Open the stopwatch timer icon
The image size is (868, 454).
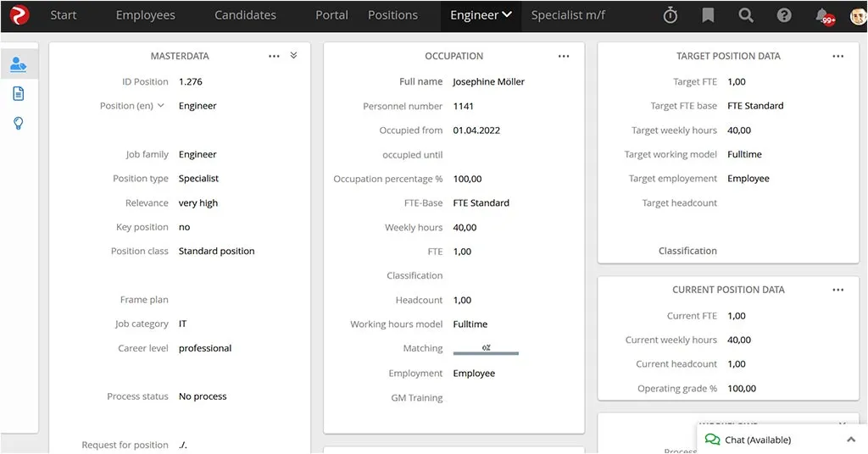coord(670,15)
